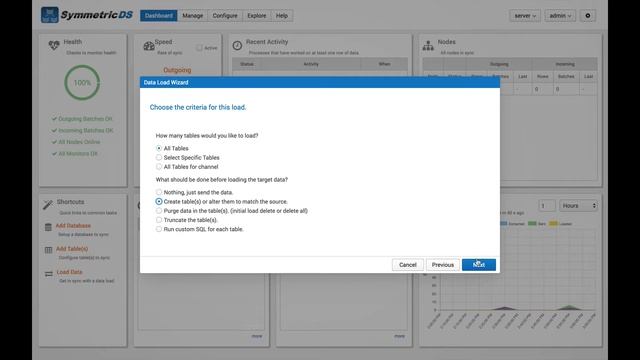640x360 pixels.
Task: Open the Add Table(s) shortcut link
Action: tap(72, 249)
